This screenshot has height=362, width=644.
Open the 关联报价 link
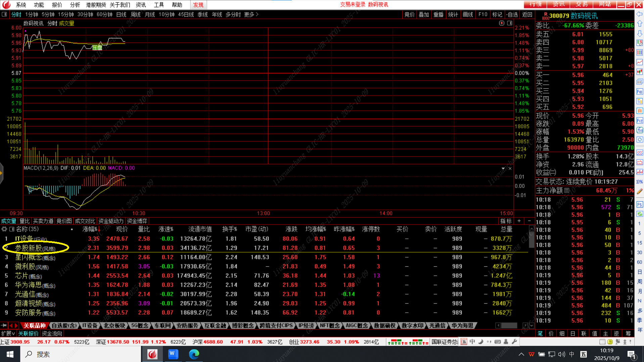pos(28,333)
